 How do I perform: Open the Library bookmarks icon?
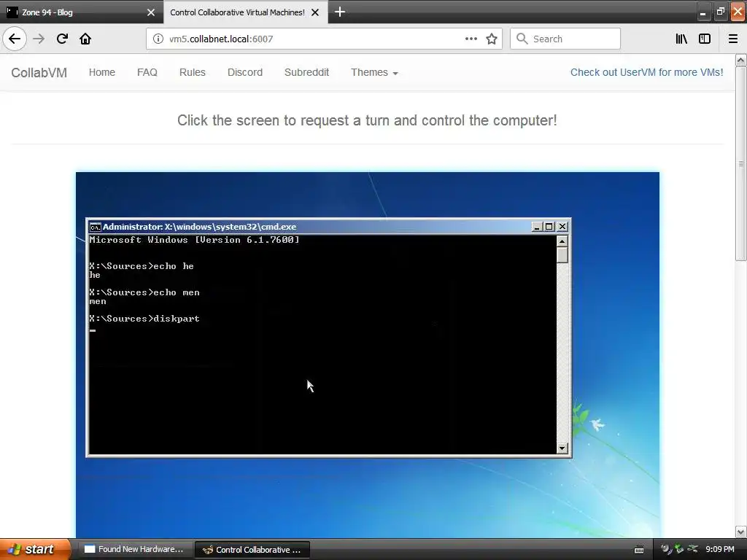pos(681,39)
